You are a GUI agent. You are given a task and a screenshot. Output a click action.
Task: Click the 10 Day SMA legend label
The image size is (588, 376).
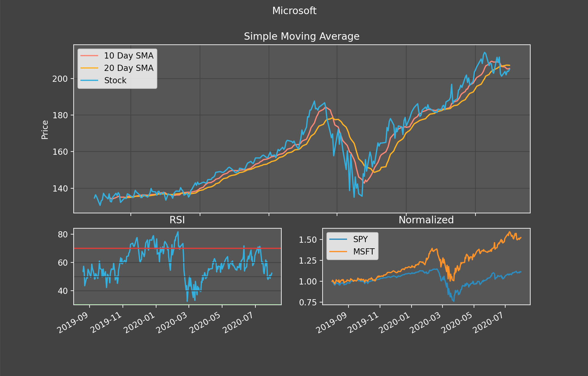pyautogui.click(x=128, y=56)
